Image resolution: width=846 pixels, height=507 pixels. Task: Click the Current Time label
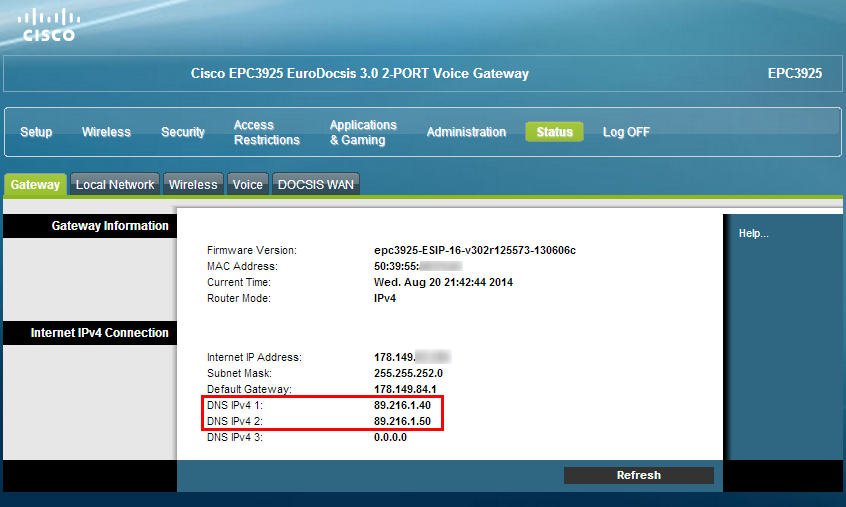point(238,282)
